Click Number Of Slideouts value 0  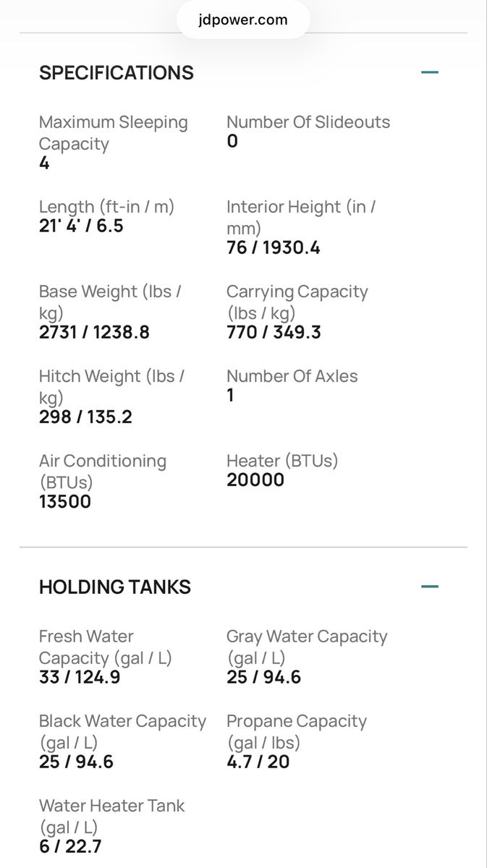[232, 141]
